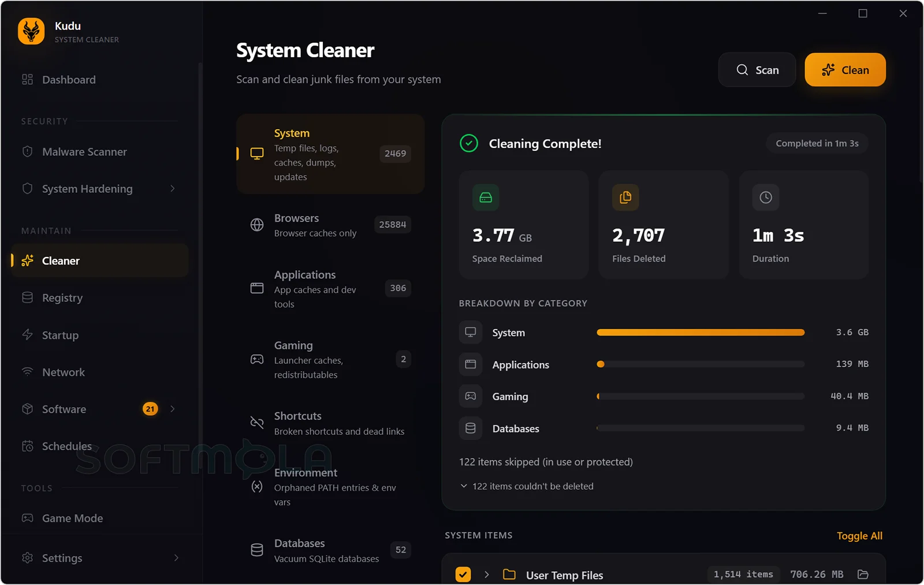Click the Registry database icon
This screenshot has width=924, height=585.
click(27, 297)
